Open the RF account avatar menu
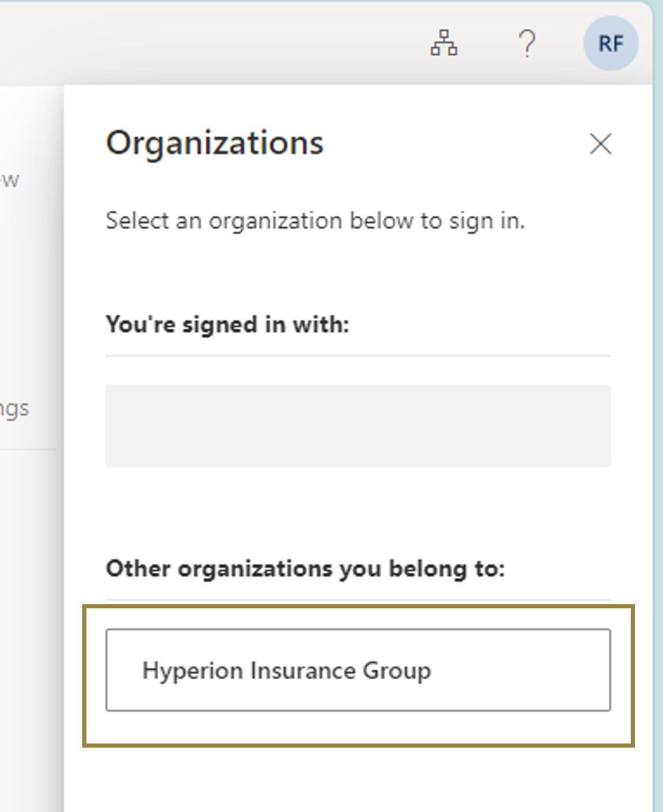 click(611, 43)
